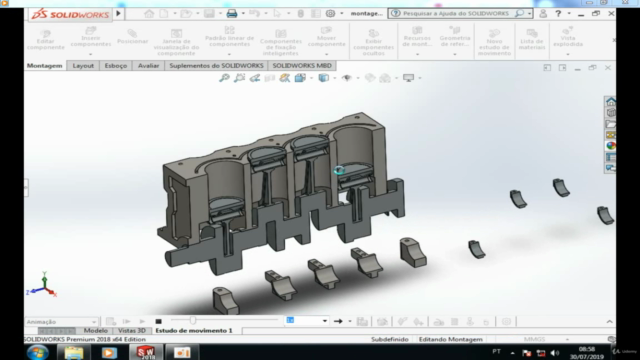Expand the dropdown next to the Options gear
This screenshot has height=360, width=640.
coord(341,13)
